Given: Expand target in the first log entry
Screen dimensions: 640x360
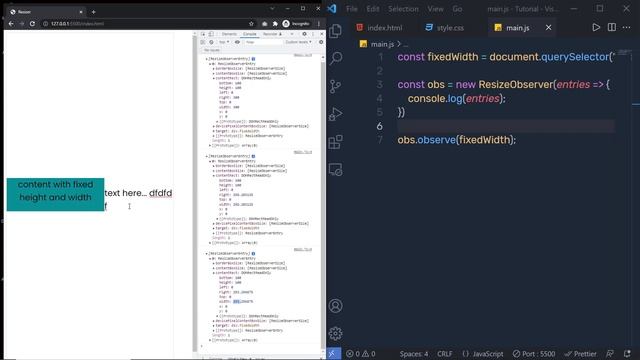Looking at the screenshot, I should point(213,131).
